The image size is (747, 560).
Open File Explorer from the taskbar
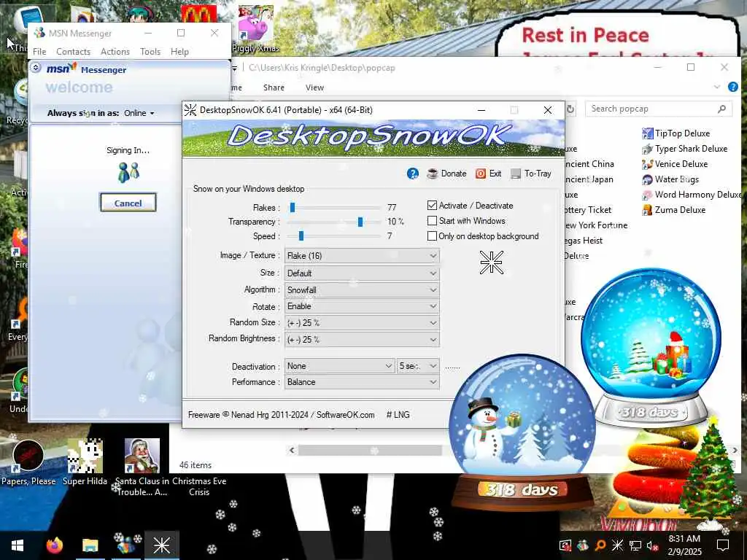click(90, 545)
